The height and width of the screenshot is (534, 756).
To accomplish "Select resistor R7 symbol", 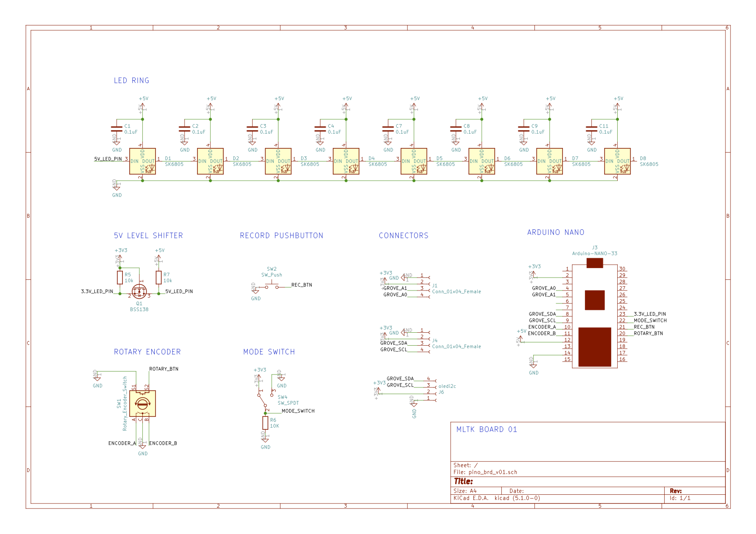I will (159, 278).
